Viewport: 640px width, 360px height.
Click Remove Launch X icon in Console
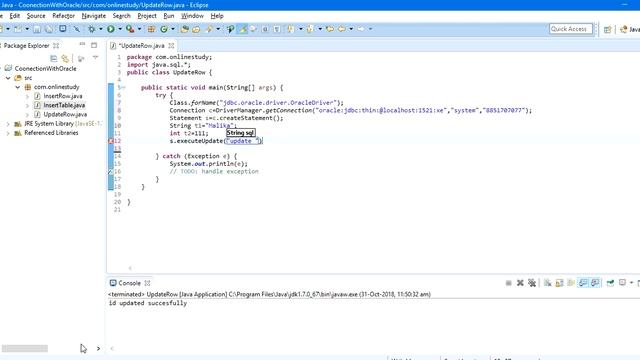click(x=520, y=283)
